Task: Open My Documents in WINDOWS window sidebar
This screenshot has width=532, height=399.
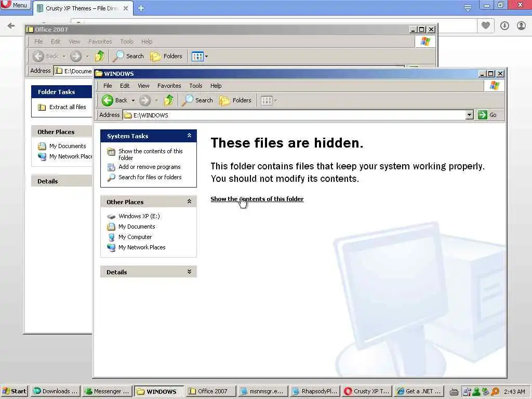Action: coord(137,227)
